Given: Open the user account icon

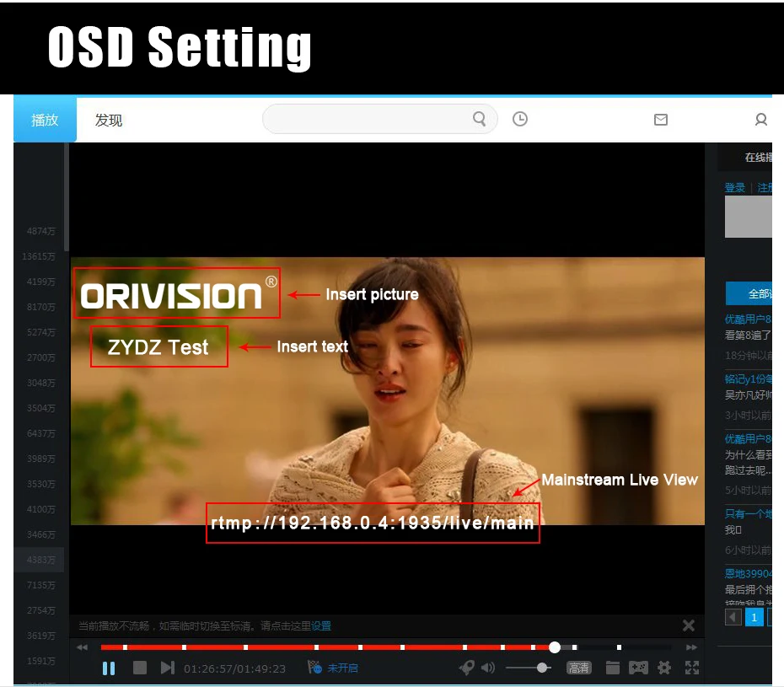Looking at the screenshot, I should (x=761, y=120).
